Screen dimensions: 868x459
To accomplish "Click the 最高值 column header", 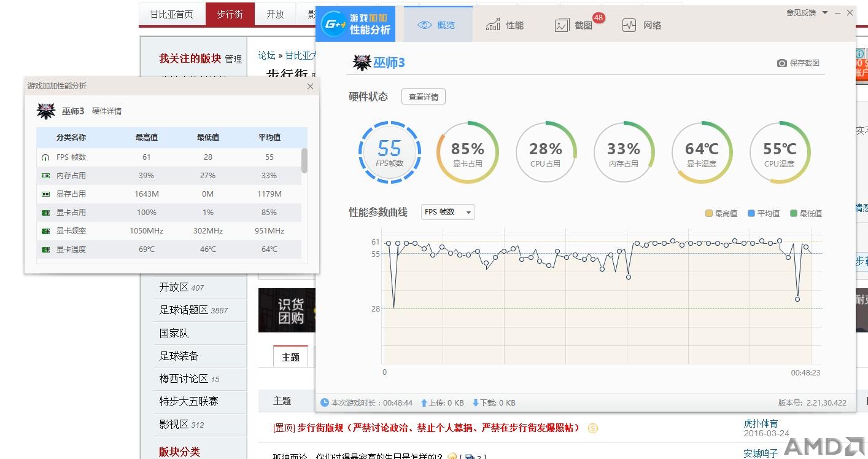I will 147,138.
